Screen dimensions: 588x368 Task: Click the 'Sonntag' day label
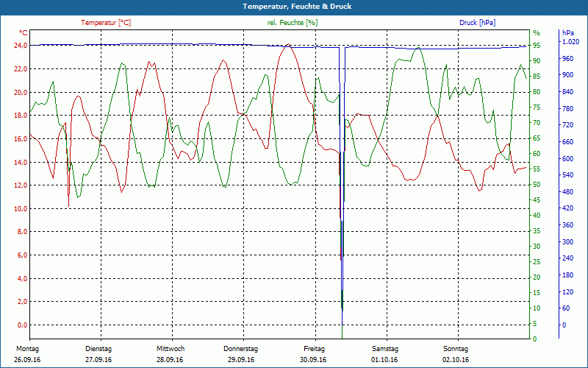(x=456, y=349)
